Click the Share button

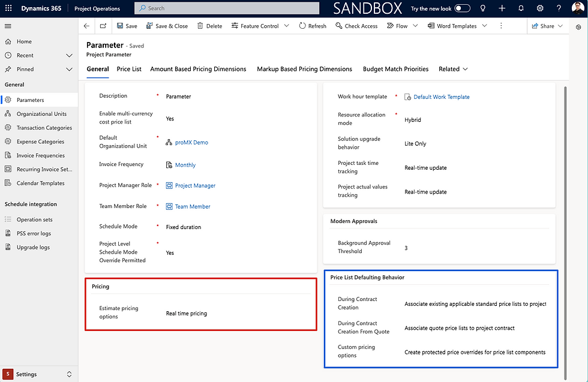[x=543, y=26]
